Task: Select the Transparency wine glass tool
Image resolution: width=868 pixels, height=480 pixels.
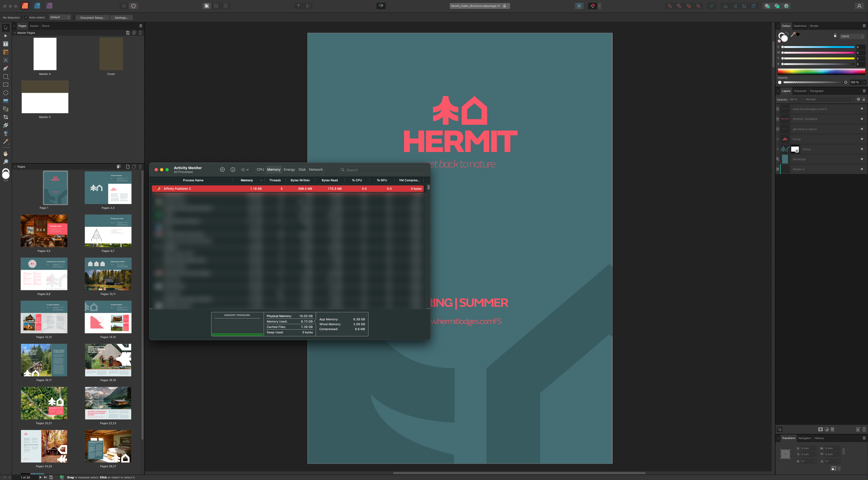Action: coord(5,133)
